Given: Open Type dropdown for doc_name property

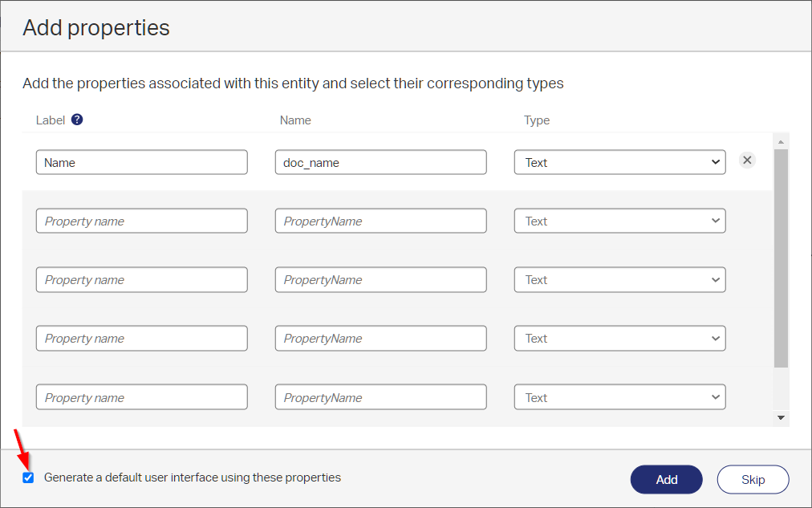Looking at the screenshot, I should click(x=619, y=162).
